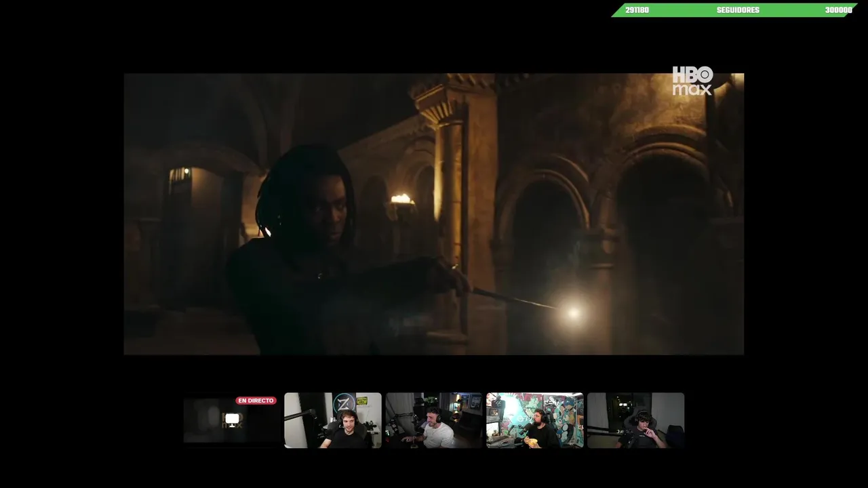
Task: Click the EN DIRECTO red badge
Action: tap(256, 401)
